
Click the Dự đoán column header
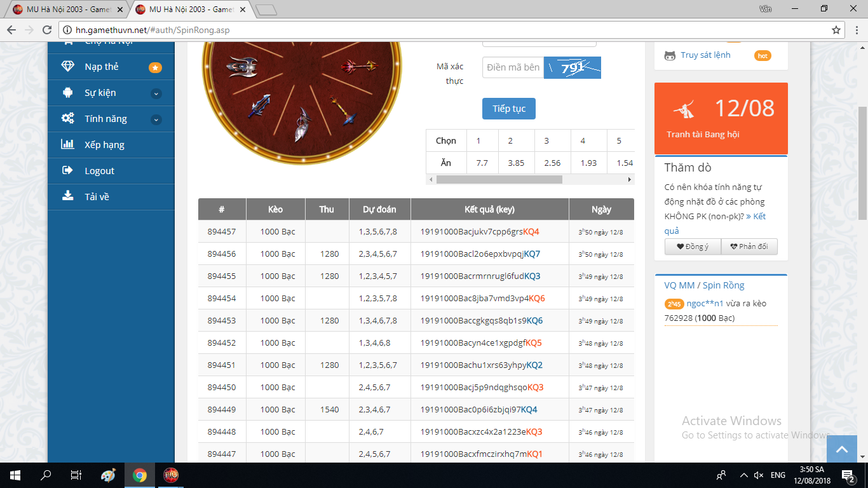(x=379, y=209)
